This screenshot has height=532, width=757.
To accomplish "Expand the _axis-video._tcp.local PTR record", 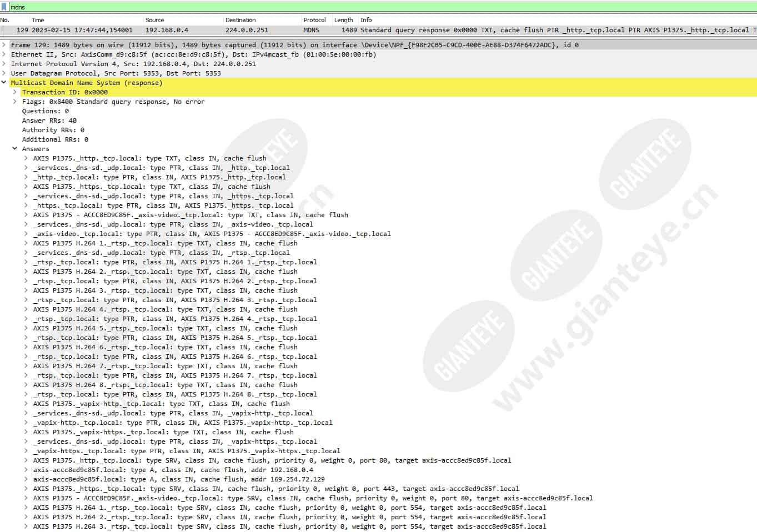I will pyautogui.click(x=26, y=234).
